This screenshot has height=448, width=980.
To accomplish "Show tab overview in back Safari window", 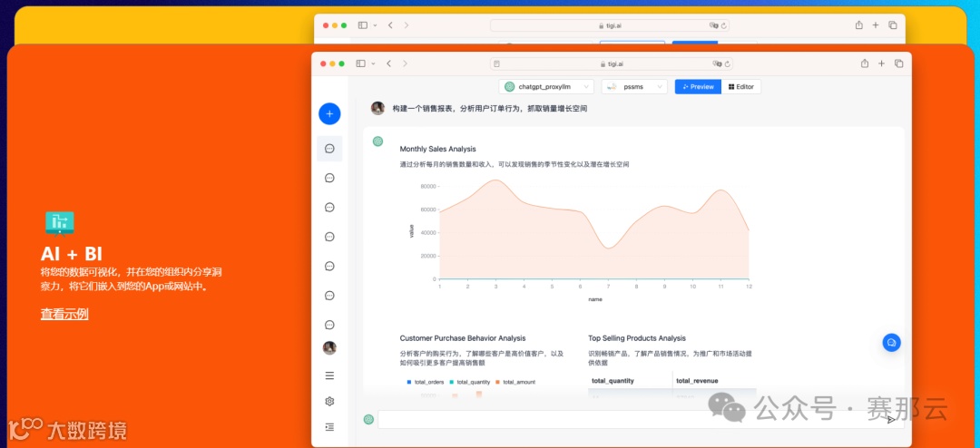I will click(893, 25).
